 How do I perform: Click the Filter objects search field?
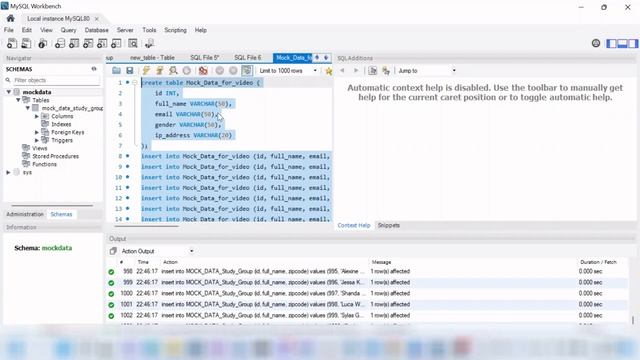coord(56,80)
